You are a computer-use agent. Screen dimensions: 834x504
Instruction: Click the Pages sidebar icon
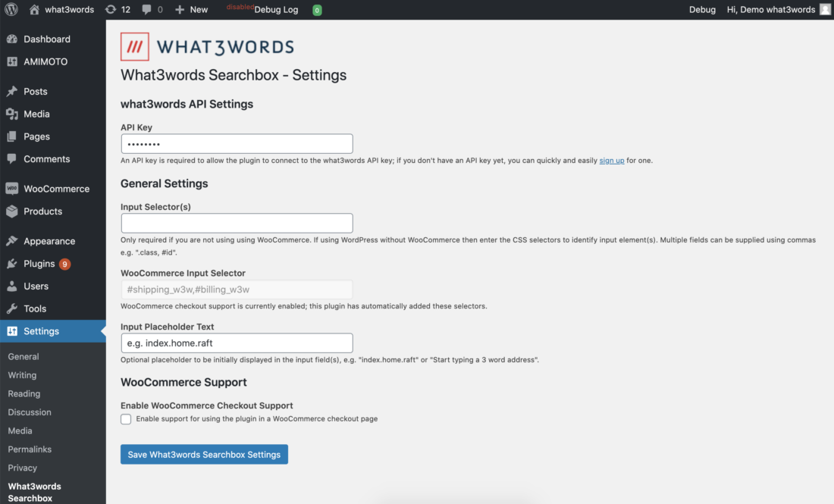click(11, 136)
